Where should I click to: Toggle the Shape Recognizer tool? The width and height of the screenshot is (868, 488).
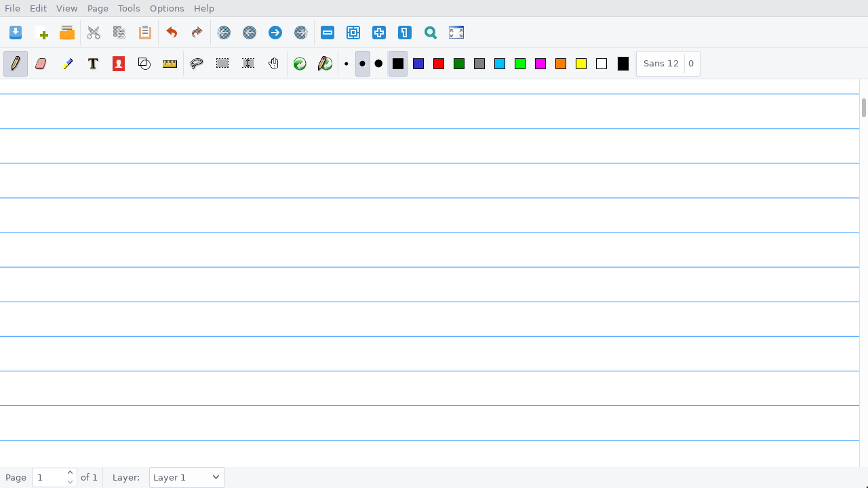144,64
